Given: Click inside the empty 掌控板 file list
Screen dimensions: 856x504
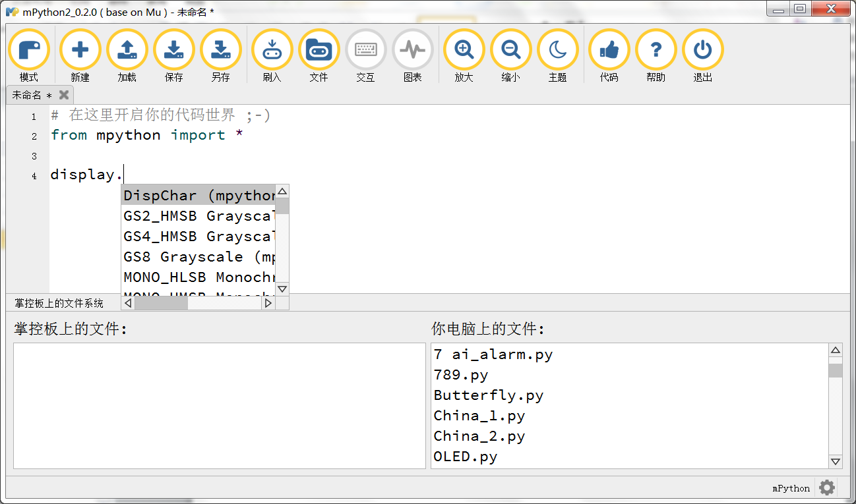Looking at the screenshot, I should tap(220, 406).
